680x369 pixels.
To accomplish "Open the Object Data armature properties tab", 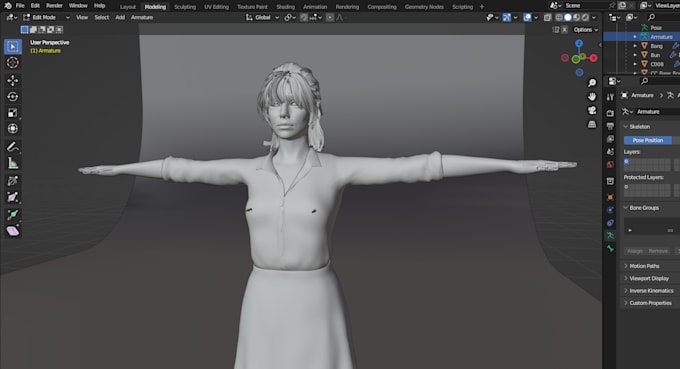I will pos(610,235).
